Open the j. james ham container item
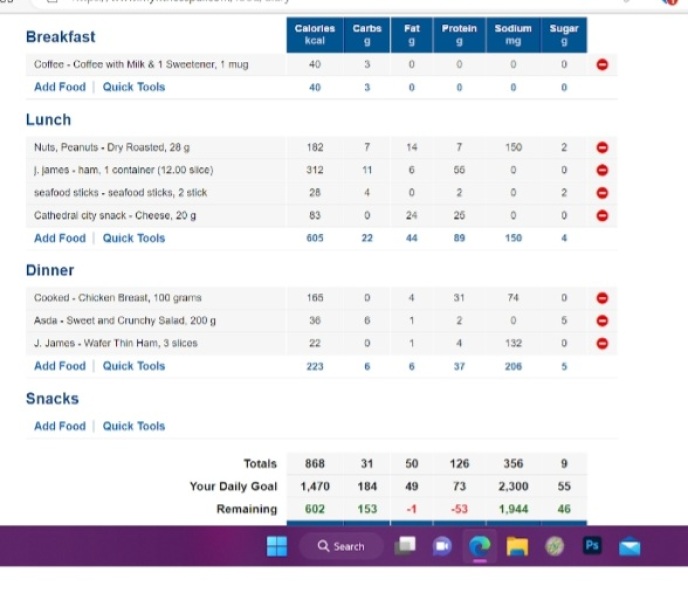This screenshot has width=688, height=600. (124, 170)
